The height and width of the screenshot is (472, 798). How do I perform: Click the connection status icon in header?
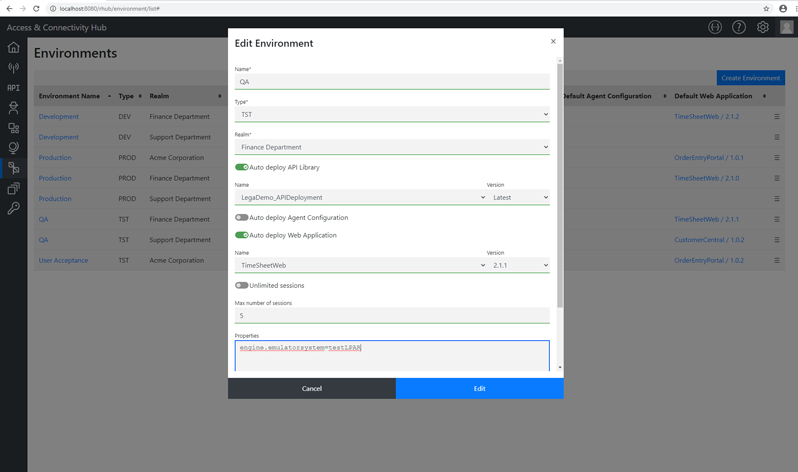tap(715, 27)
